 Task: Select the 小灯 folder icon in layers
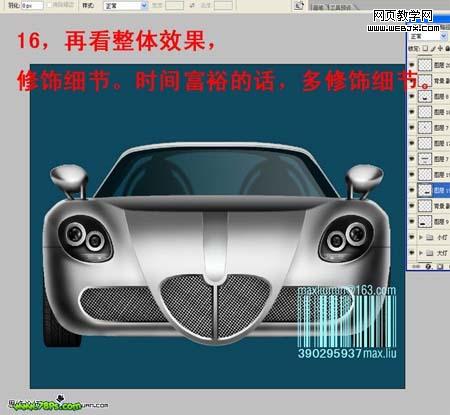point(430,237)
